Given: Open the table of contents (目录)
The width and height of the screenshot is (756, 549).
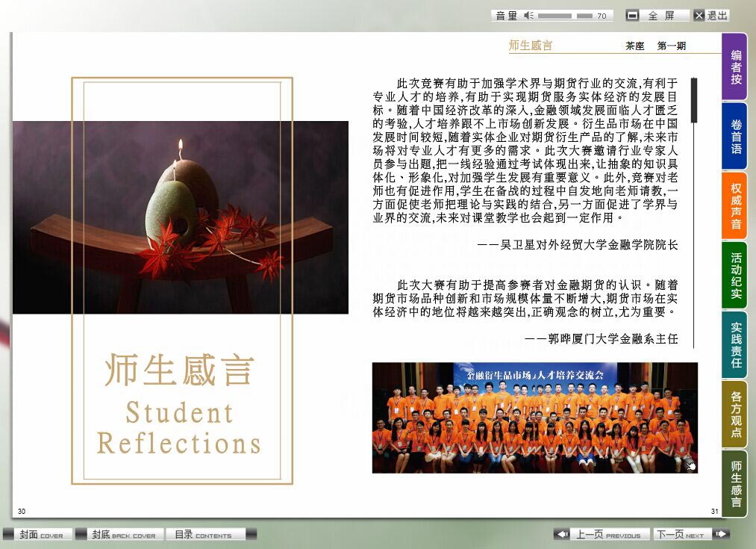Looking at the screenshot, I should click(204, 535).
